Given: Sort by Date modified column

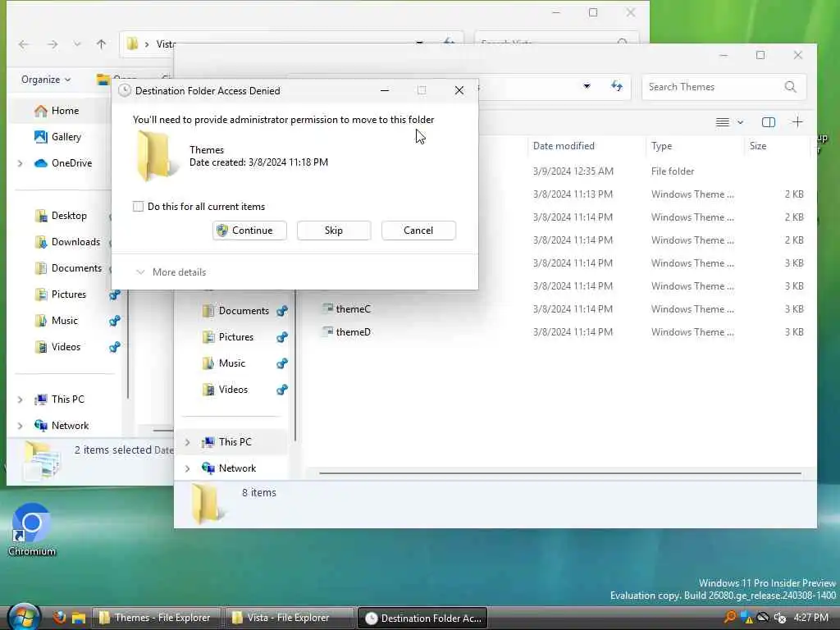Looking at the screenshot, I should pos(563,146).
